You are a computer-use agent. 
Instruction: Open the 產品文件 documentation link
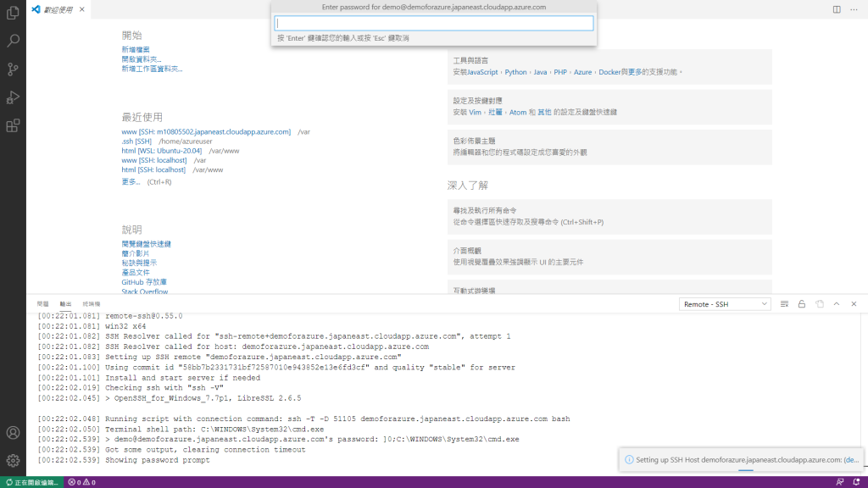pyautogui.click(x=135, y=272)
